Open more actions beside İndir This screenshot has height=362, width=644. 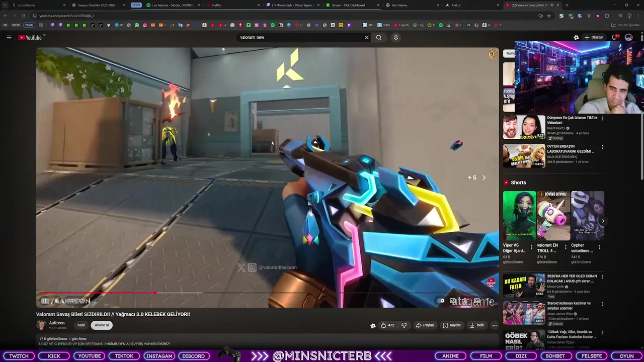(x=494, y=325)
